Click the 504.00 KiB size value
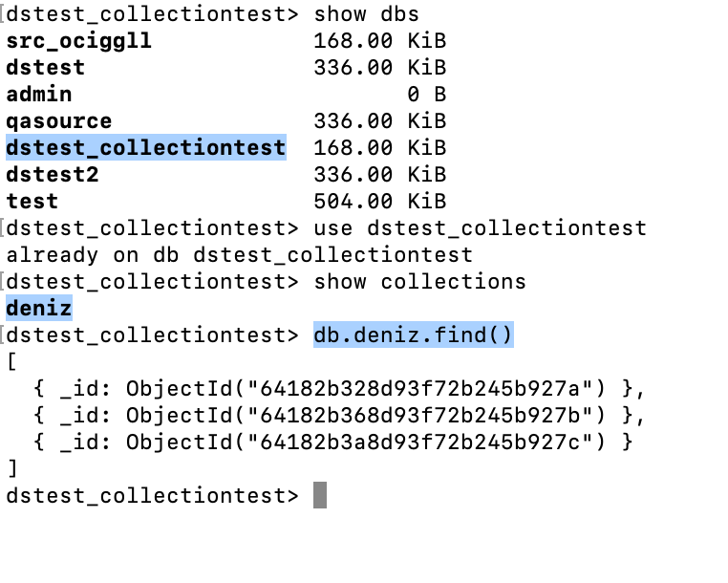This screenshot has width=728, height=583. (x=379, y=202)
